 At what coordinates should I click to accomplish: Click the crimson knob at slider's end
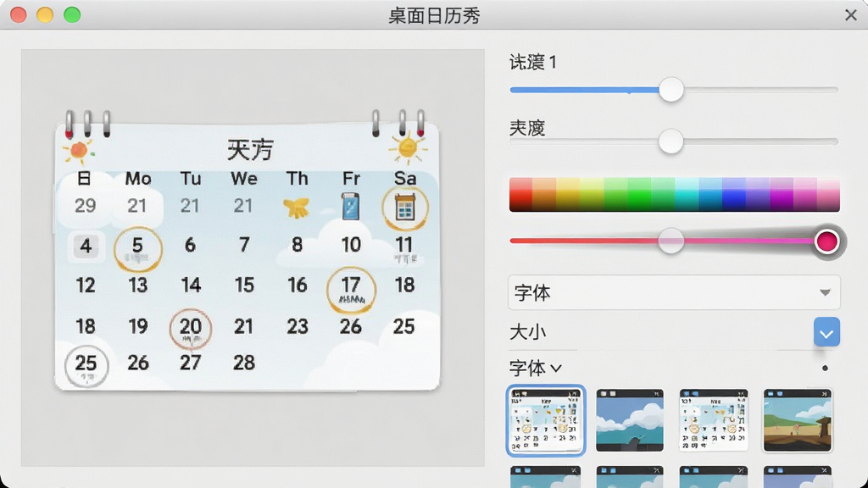pos(826,241)
